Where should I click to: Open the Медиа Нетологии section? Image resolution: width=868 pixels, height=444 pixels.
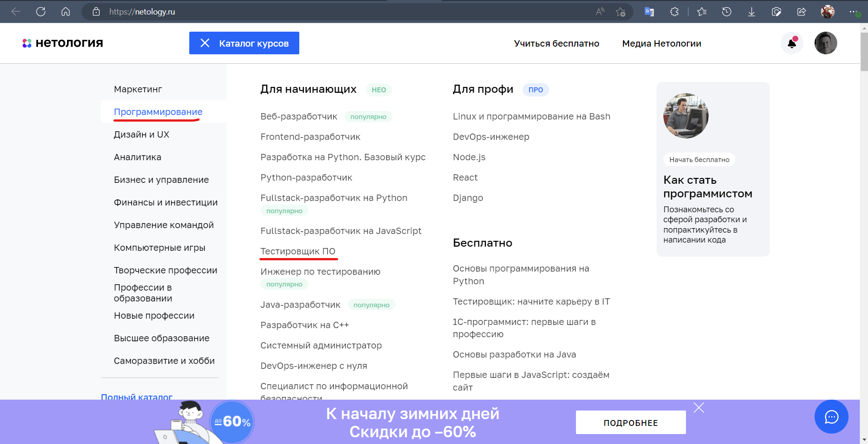(x=662, y=43)
